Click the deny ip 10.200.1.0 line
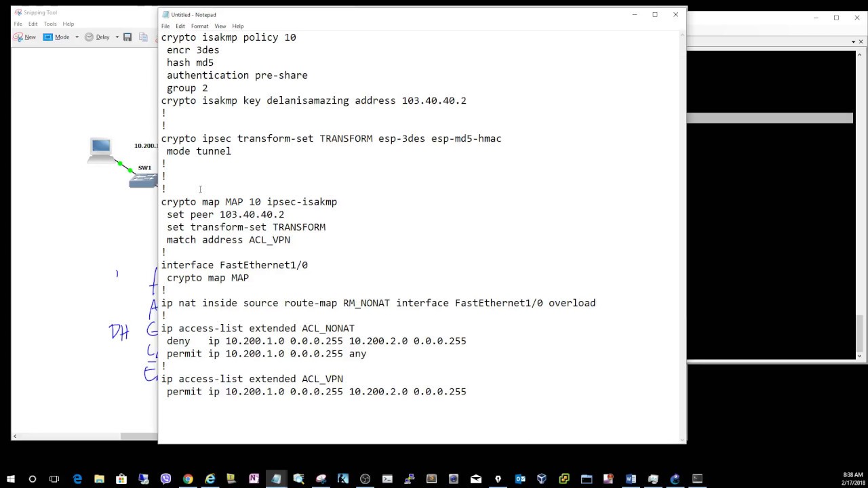The width and height of the screenshot is (868, 488). pyautogui.click(x=317, y=341)
